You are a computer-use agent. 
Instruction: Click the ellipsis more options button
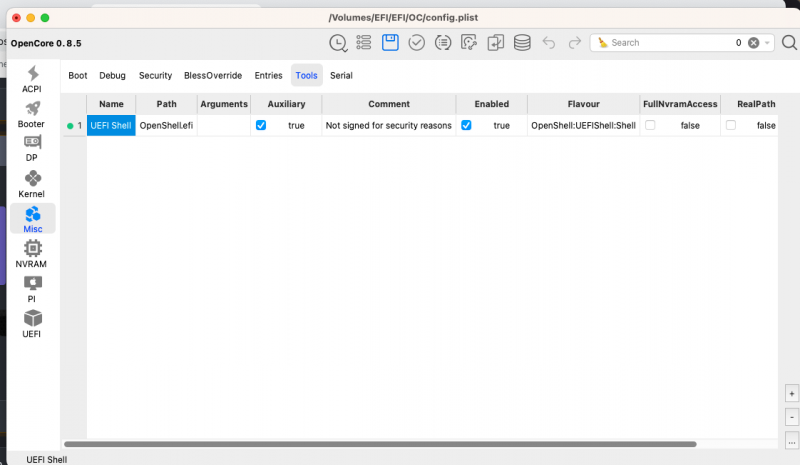[791, 440]
